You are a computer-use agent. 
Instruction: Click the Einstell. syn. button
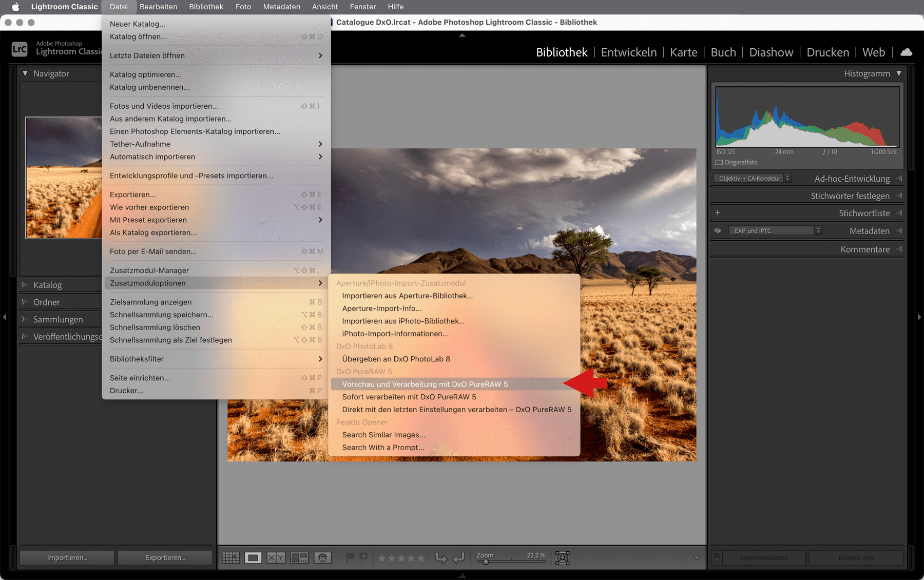click(856, 557)
